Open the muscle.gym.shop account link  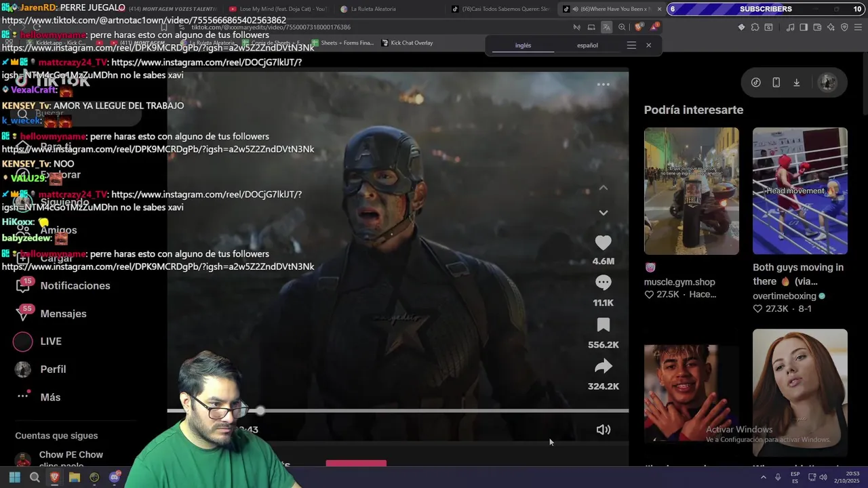679,282
